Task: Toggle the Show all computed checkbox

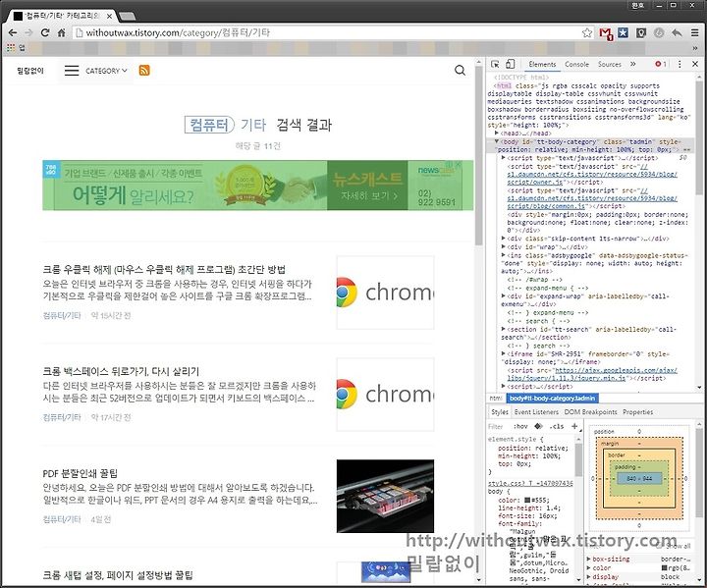Action: point(660,546)
